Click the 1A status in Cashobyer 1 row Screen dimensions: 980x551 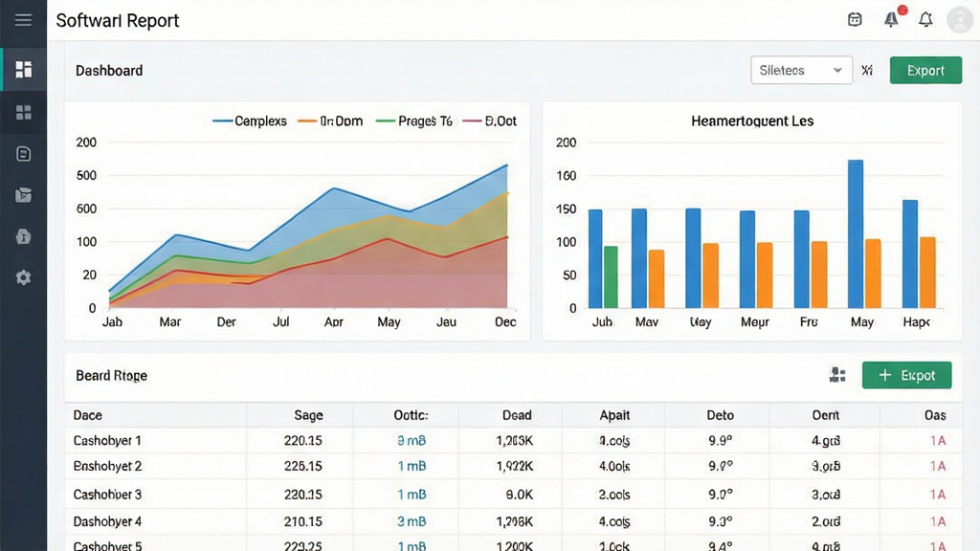938,440
